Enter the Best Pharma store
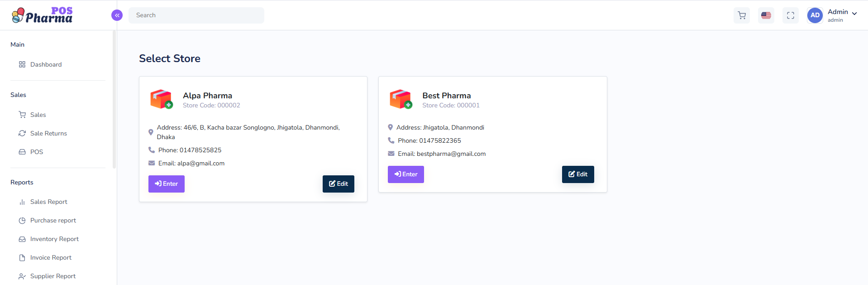 [x=405, y=174]
